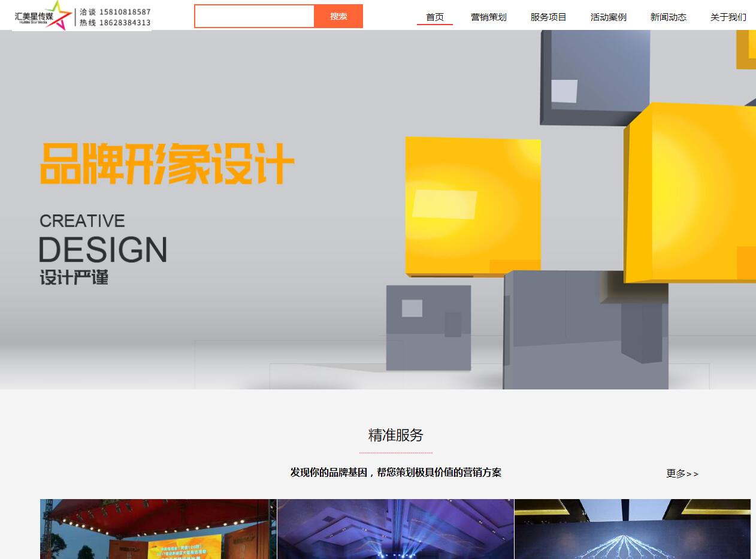Open the 活动案例 page
This screenshot has width=756, height=559.
point(609,17)
